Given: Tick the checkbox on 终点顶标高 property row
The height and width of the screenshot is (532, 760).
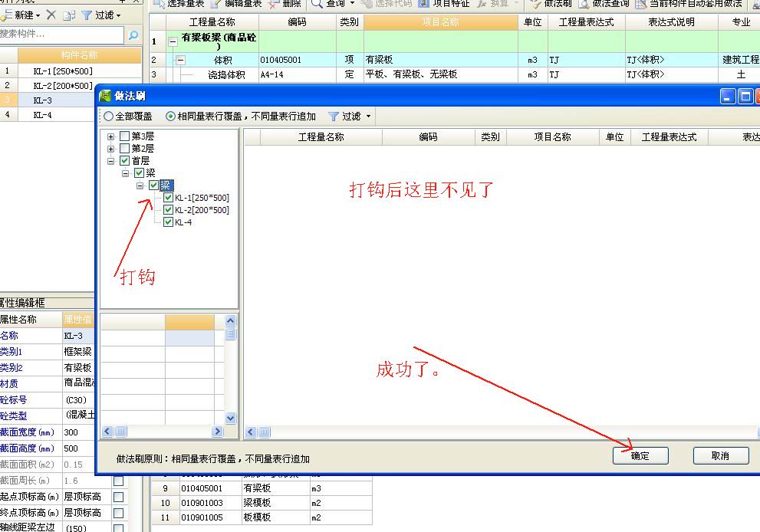Looking at the screenshot, I should tap(118, 513).
